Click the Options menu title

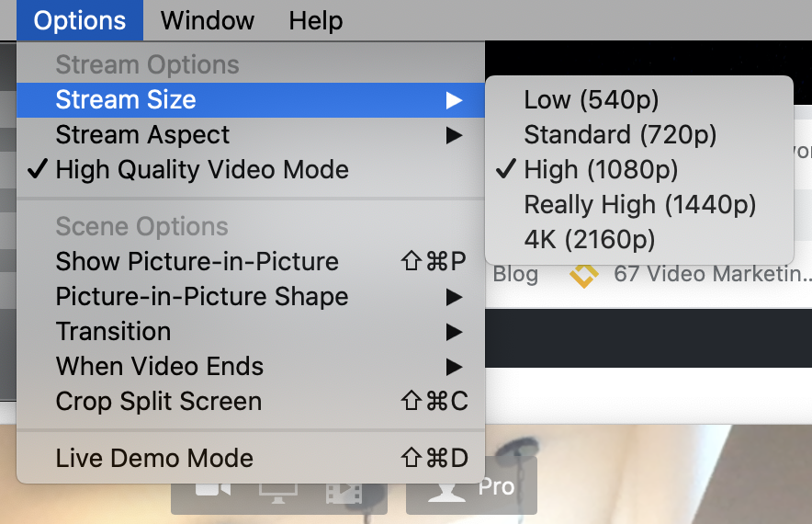[80, 21]
